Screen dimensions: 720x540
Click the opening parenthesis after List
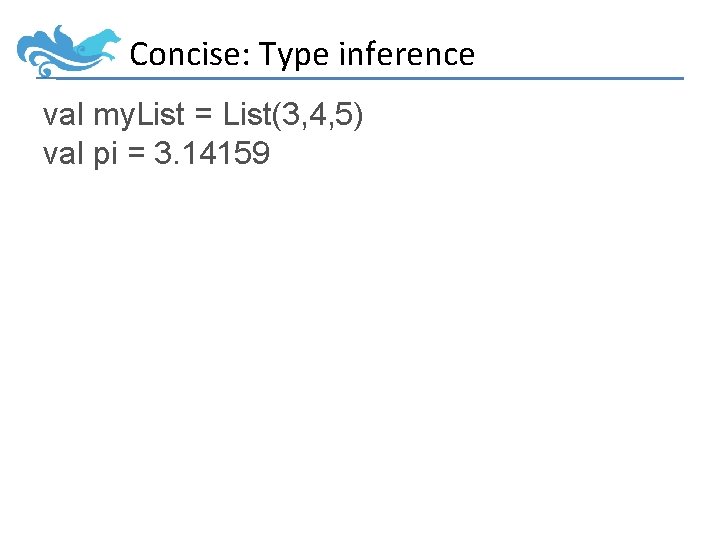point(276,115)
